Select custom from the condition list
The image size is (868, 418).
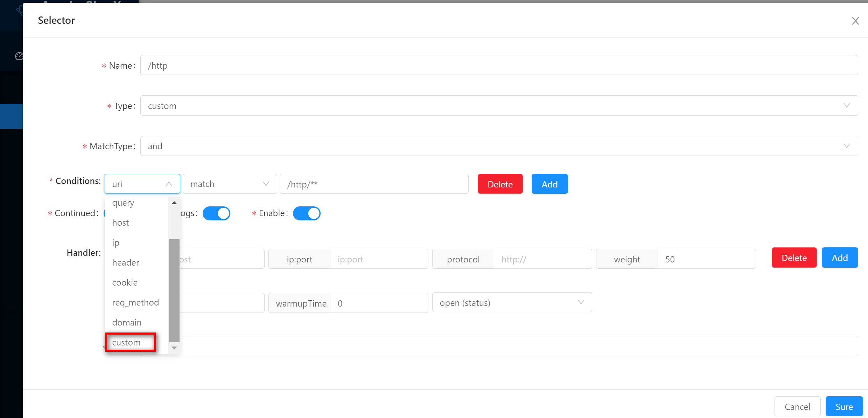click(126, 342)
